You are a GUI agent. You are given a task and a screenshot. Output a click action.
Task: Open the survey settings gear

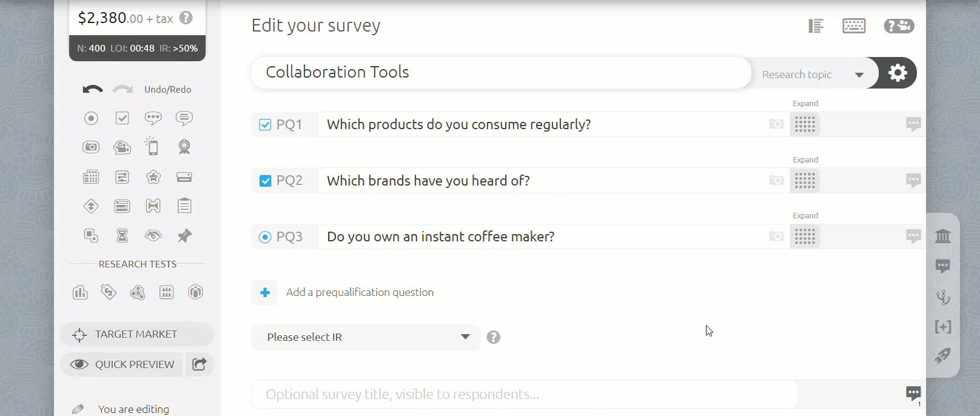click(x=898, y=73)
